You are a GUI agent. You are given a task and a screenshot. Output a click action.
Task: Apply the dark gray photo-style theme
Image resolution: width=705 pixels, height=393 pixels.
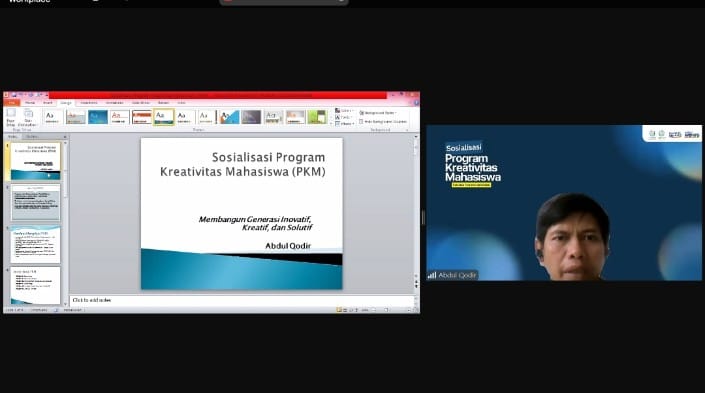[251, 117]
